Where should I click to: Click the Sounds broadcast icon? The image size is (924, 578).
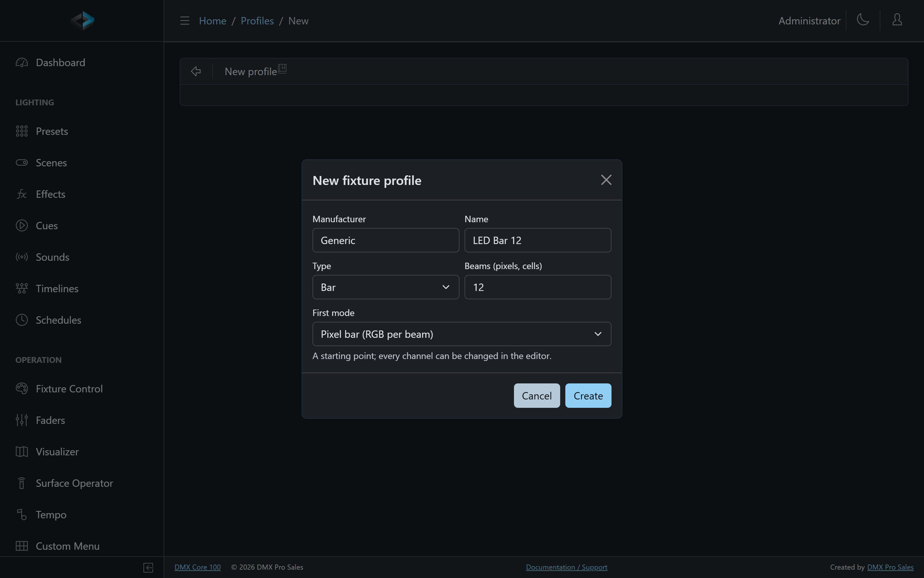pyautogui.click(x=22, y=257)
